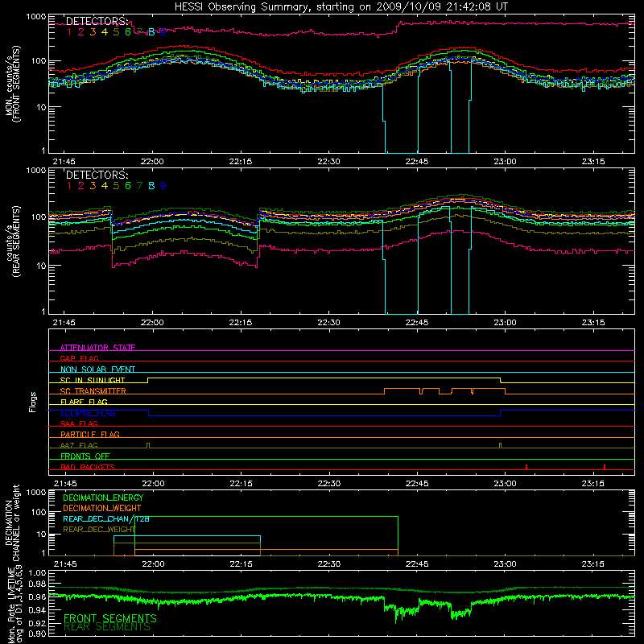The height and width of the screenshot is (644, 644).
Task: Click the PARTICLE FLAG label
Action: click(x=90, y=434)
